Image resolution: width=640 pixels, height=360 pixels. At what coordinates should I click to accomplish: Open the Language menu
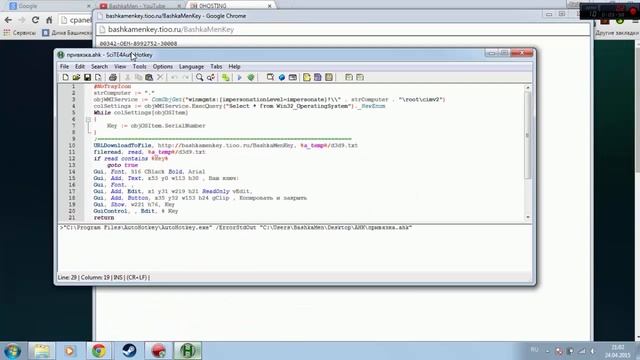191,67
